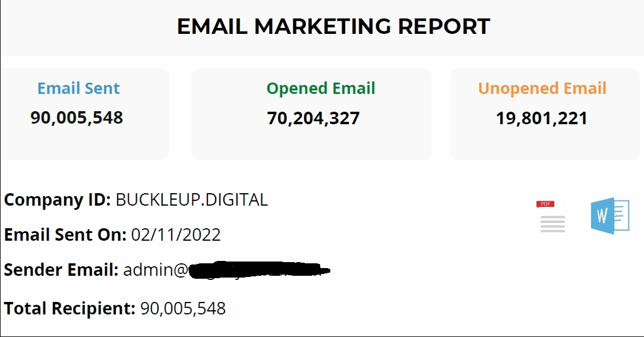
Task: Select the Total Recipient value 90,005,548
Action: pyautogui.click(x=183, y=309)
